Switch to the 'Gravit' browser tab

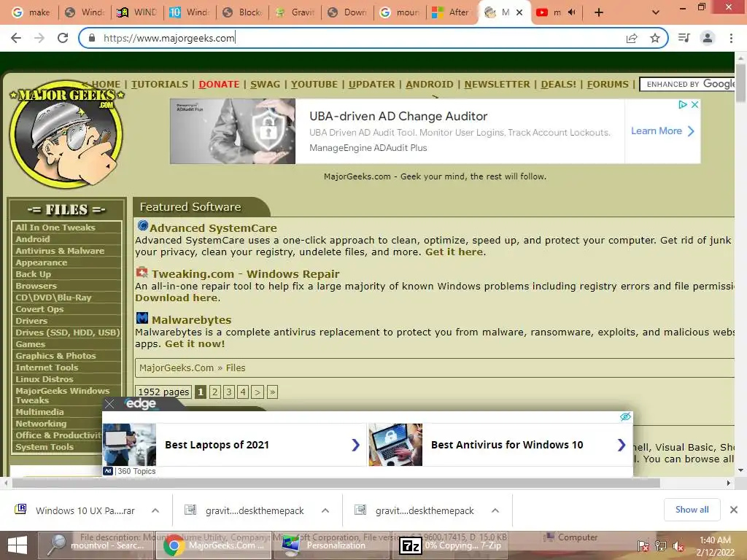pyautogui.click(x=295, y=12)
